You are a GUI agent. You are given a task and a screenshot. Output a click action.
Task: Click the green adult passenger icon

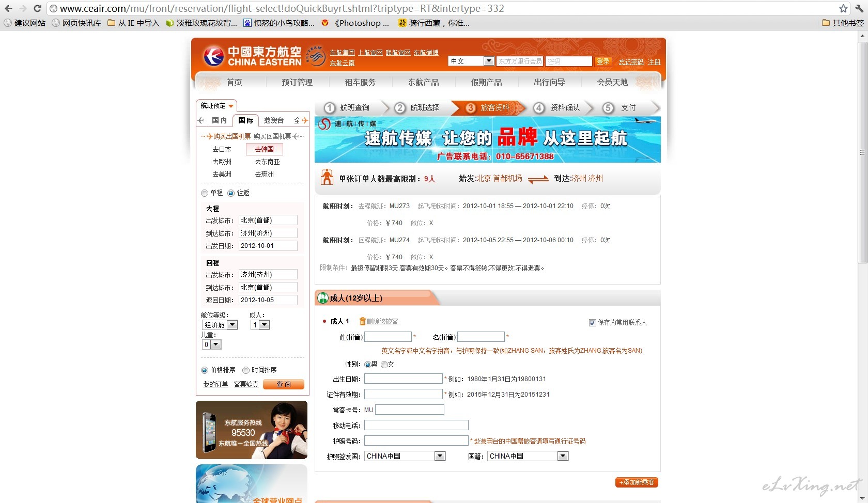(x=323, y=298)
